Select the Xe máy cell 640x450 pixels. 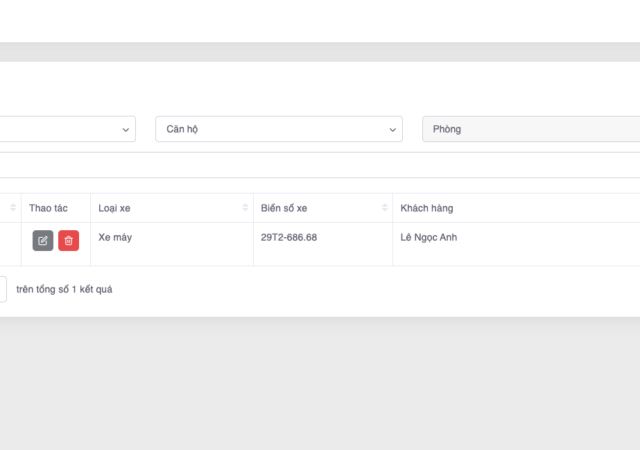click(x=116, y=238)
